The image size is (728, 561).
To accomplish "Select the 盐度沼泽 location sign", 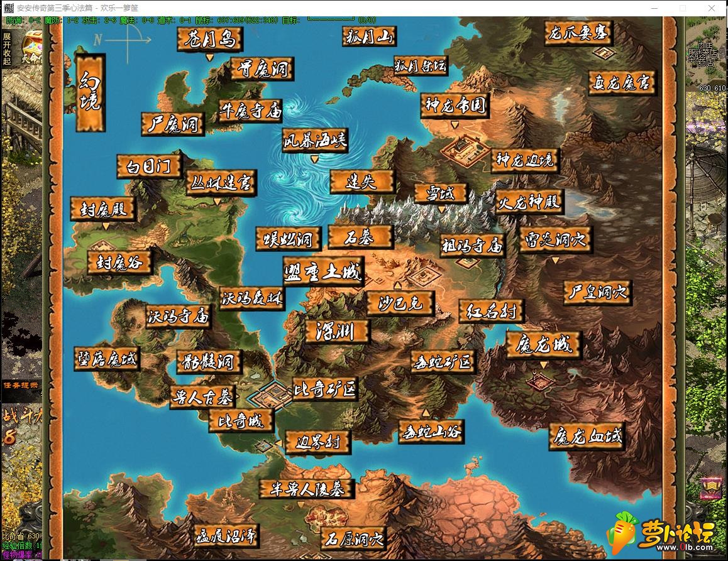I will coord(226,537).
